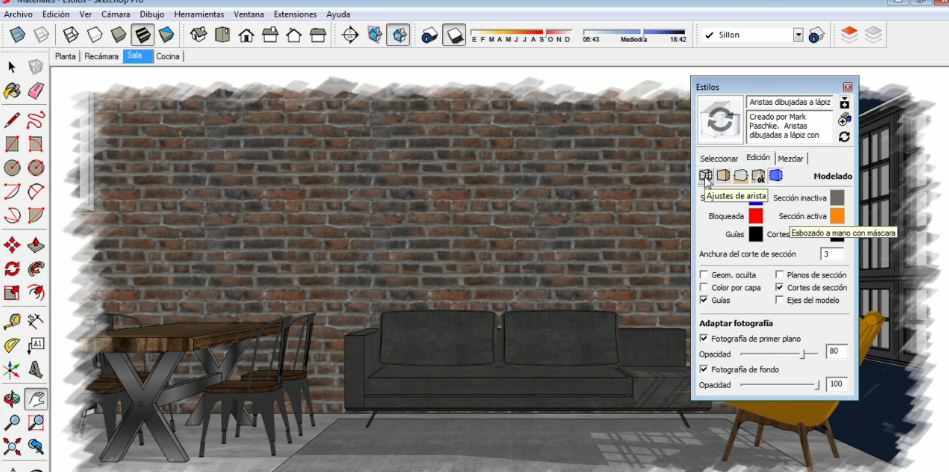
Task: Open the Mezclar tab in Estilos
Action: click(790, 159)
